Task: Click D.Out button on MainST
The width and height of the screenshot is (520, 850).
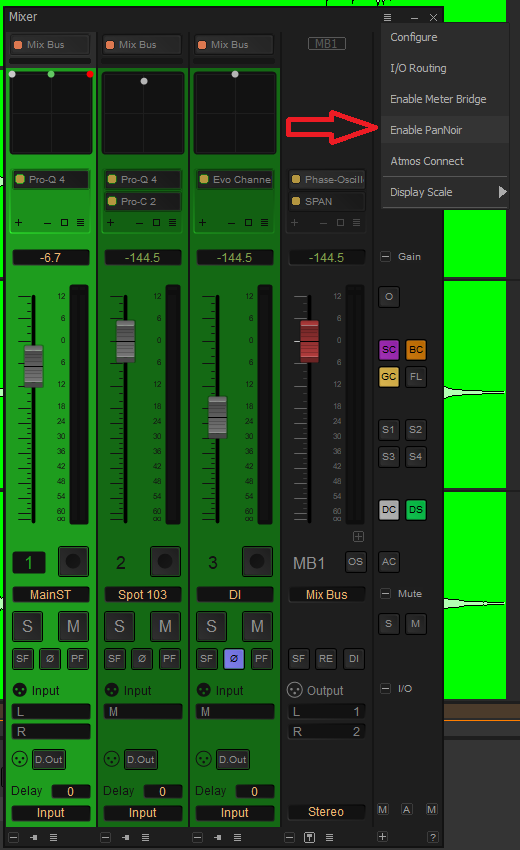Action: (49, 760)
